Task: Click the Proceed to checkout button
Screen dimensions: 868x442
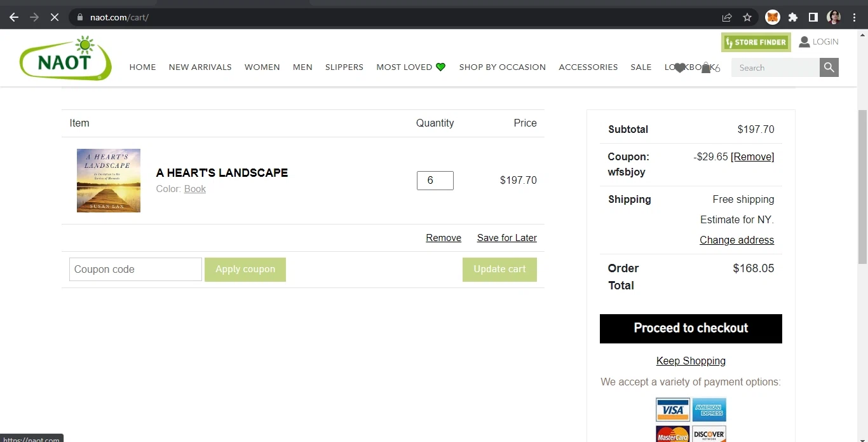Action: tap(691, 328)
